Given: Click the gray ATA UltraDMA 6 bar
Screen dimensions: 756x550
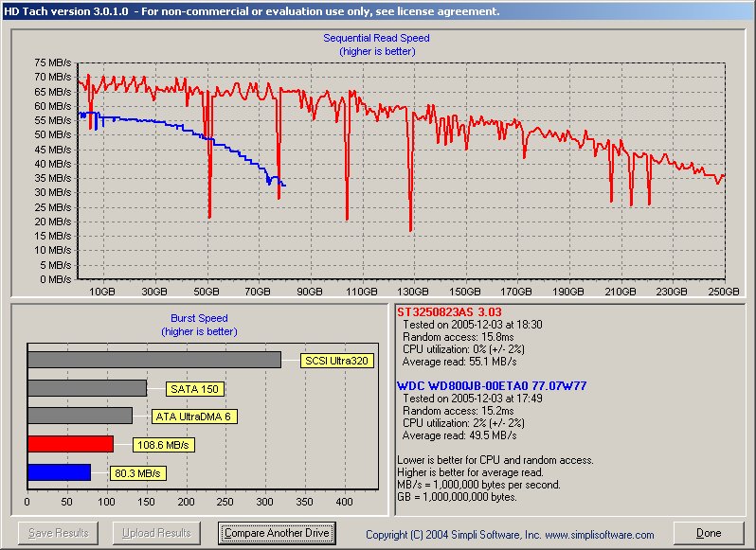Looking at the screenshot, I should pyautogui.click(x=80, y=416).
